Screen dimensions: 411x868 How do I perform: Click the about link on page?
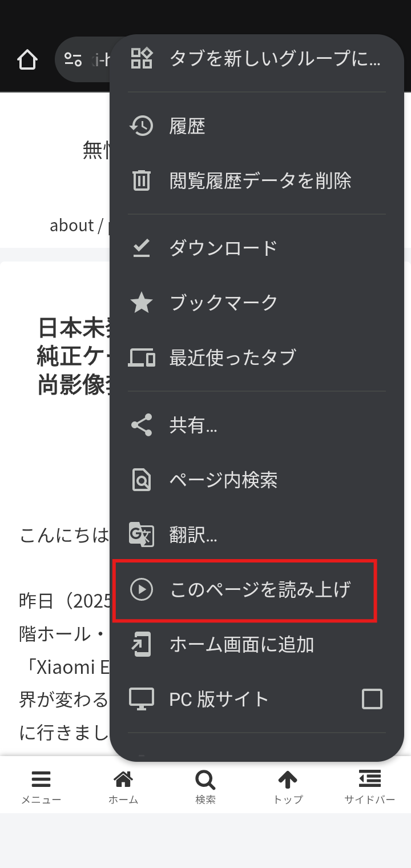[71, 226]
